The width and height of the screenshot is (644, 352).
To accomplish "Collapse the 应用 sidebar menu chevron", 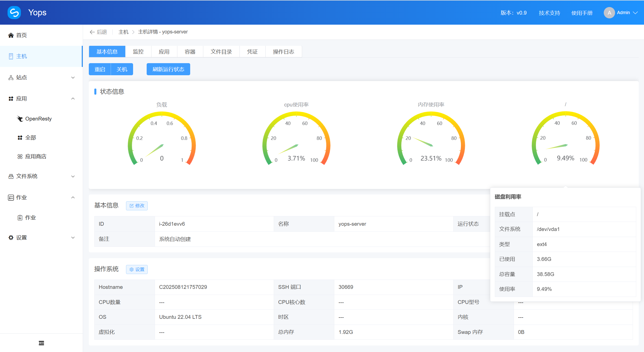I will click(73, 99).
